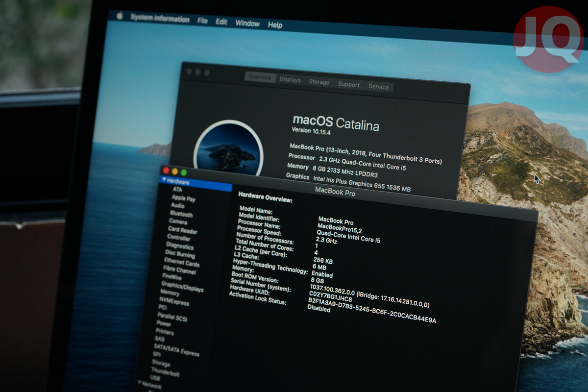The image size is (588, 392).
Task: Click the Hyper-Threading Enabled value
Action: pyautogui.click(x=322, y=274)
